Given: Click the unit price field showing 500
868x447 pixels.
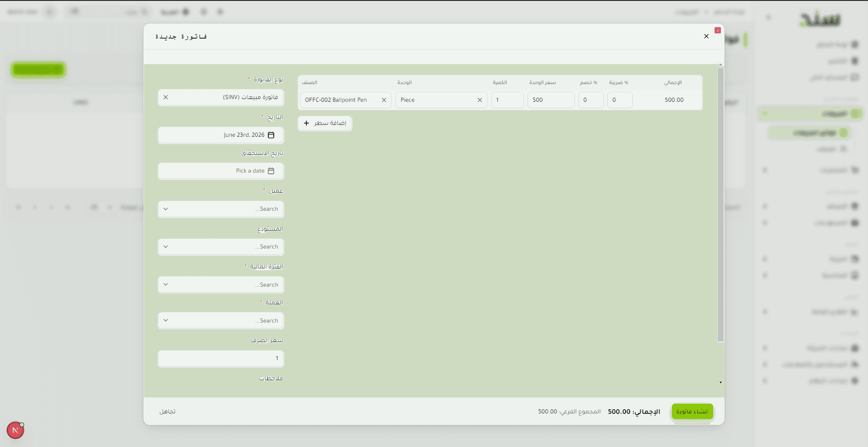Looking at the screenshot, I should (551, 100).
